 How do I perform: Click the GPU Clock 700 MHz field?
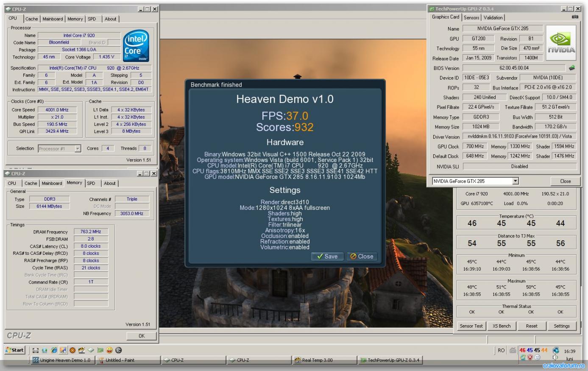475,146
